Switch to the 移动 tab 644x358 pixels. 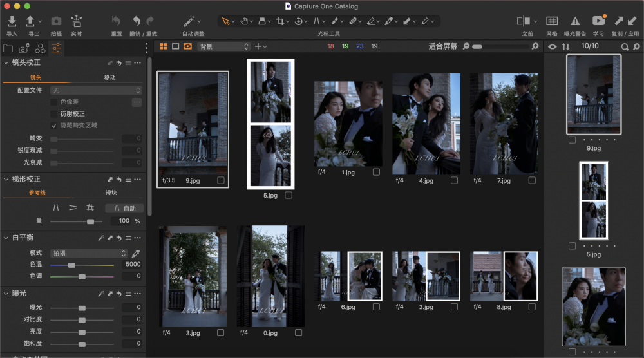[110, 77]
